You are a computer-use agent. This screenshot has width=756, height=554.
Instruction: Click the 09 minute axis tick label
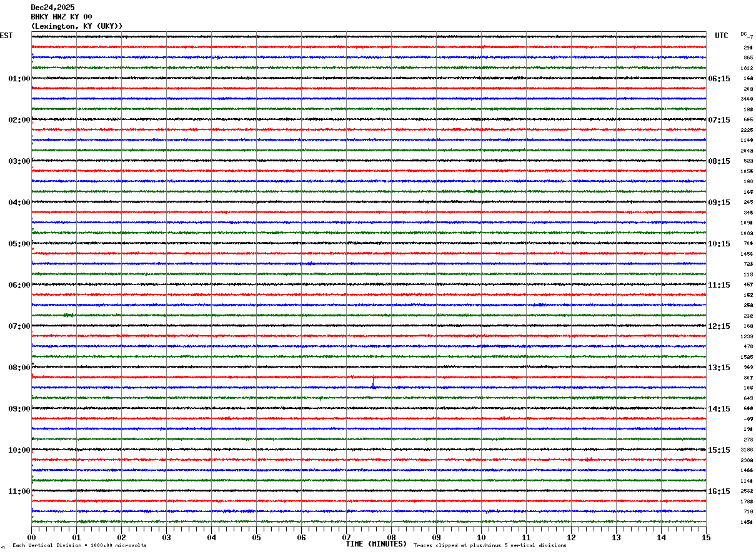click(x=436, y=537)
